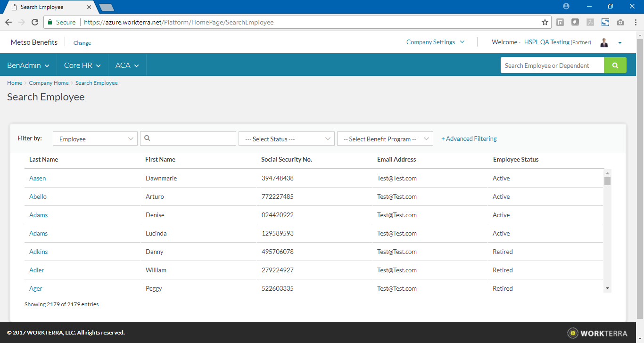Expand the user account arrow menu

(x=620, y=43)
